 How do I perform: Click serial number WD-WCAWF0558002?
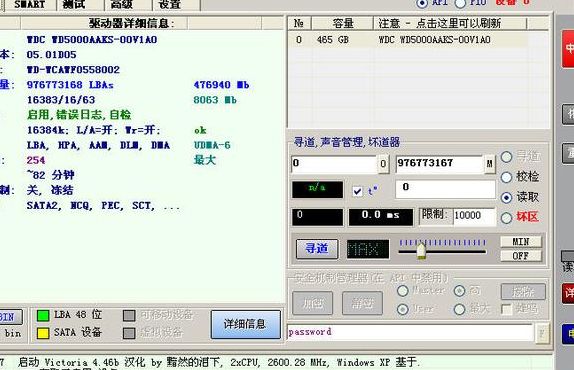coord(73,70)
